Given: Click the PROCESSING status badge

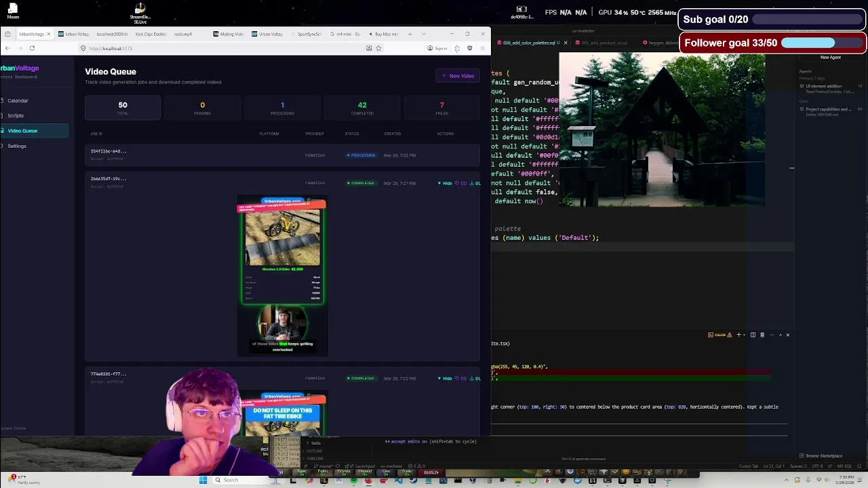Looking at the screenshot, I should click(361, 155).
